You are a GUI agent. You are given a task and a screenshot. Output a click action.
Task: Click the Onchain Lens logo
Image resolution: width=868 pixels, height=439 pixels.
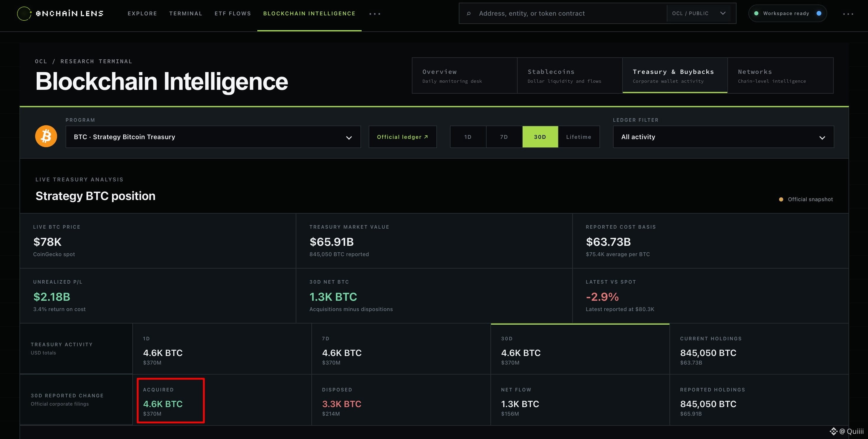click(60, 14)
